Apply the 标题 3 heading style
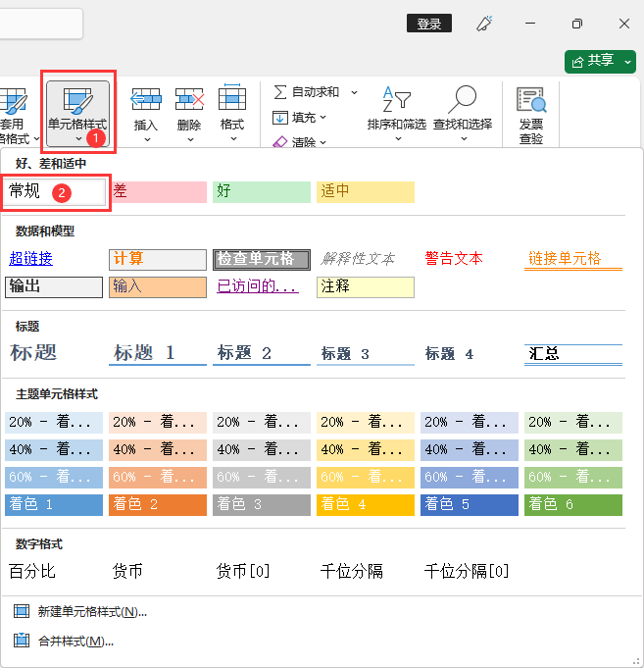 coord(366,354)
